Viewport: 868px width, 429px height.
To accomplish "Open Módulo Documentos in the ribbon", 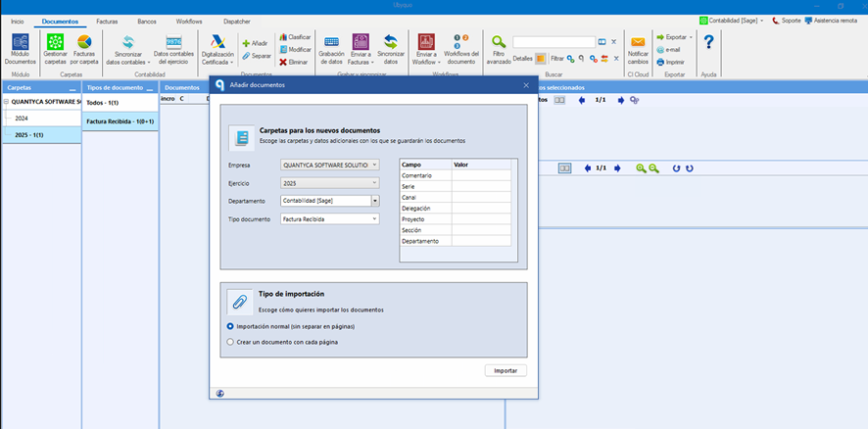I will coord(21,49).
